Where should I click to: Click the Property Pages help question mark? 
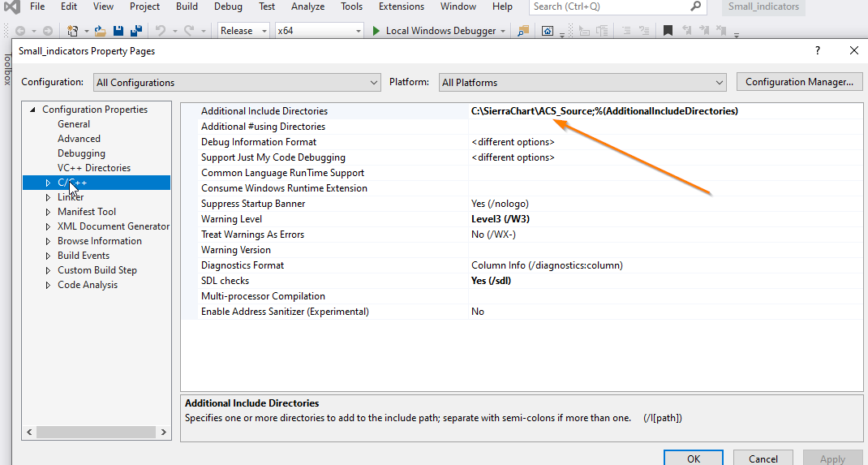click(x=818, y=51)
